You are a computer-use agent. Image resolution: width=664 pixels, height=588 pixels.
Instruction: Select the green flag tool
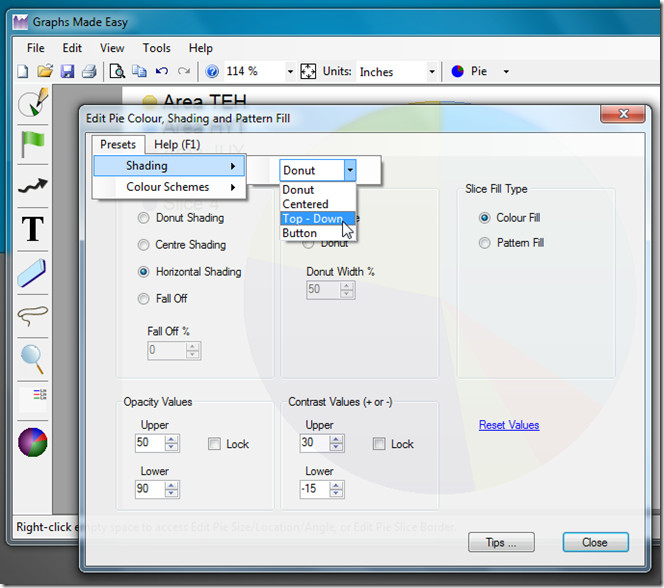point(33,144)
